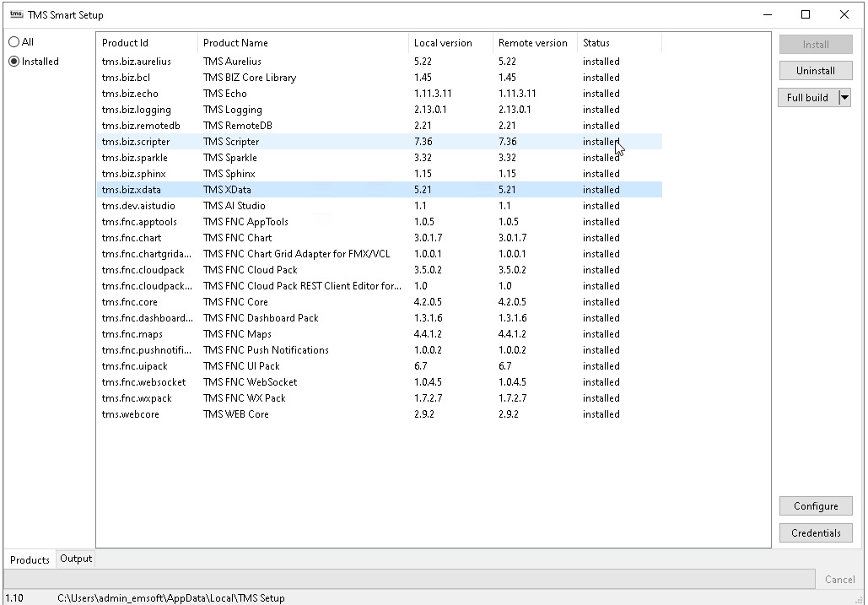Click the Remote version column header
Image resolution: width=868 pixels, height=605 pixels.
coord(535,43)
